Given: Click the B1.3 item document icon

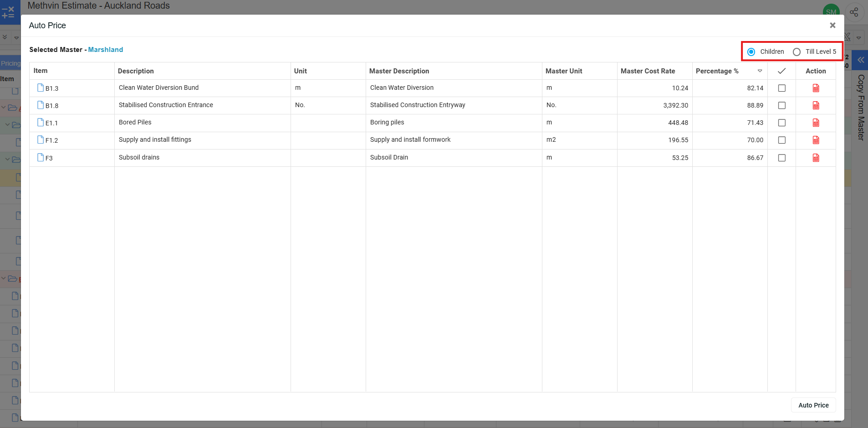Looking at the screenshot, I should (x=41, y=88).
